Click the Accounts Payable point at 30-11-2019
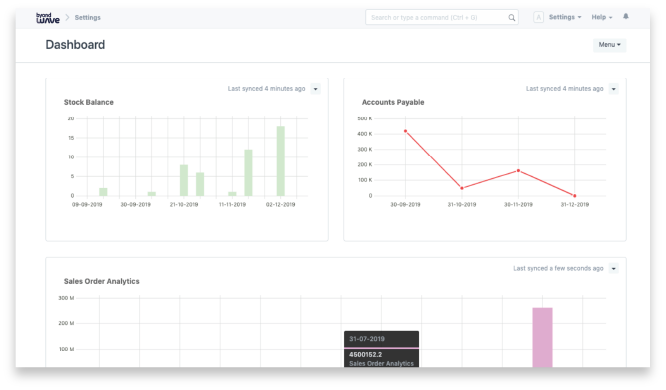Viewport: 666px width, 390px height. [518, 171]
